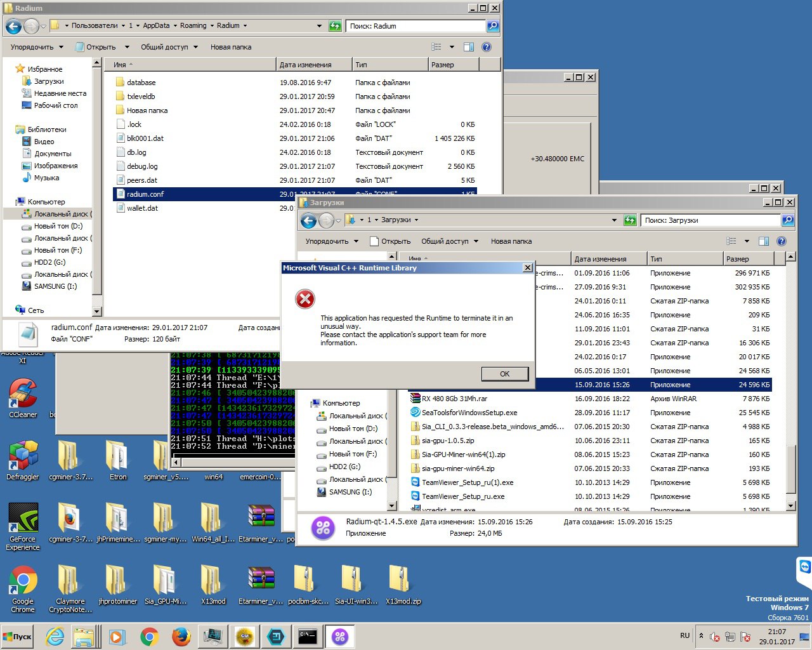812x650 pixels.
Task: Click the Поиск: Radium search field
Action: click(x=416, y=26)
